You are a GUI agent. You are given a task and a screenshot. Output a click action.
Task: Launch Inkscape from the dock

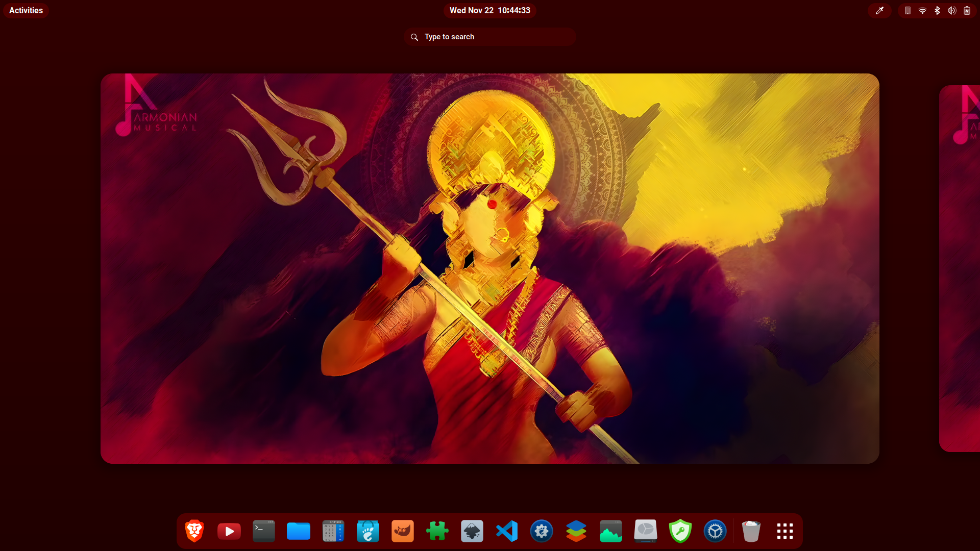[472, 531]
